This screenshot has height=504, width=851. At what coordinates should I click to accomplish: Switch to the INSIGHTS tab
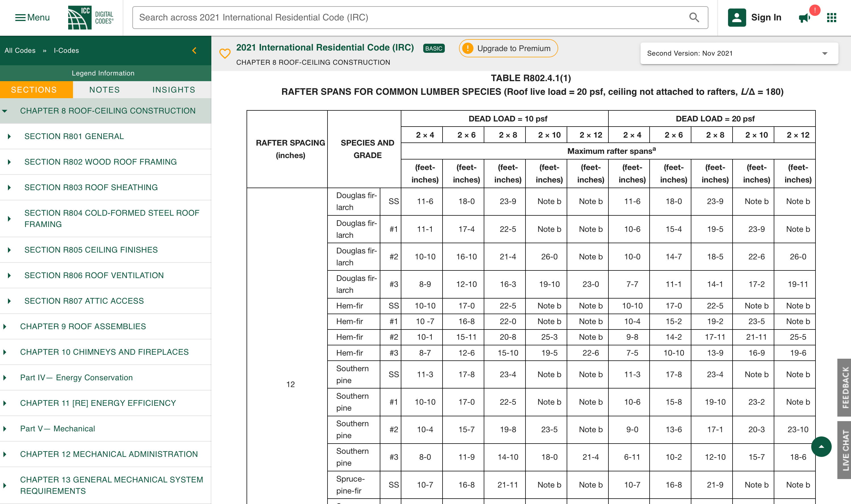[174, 90]
